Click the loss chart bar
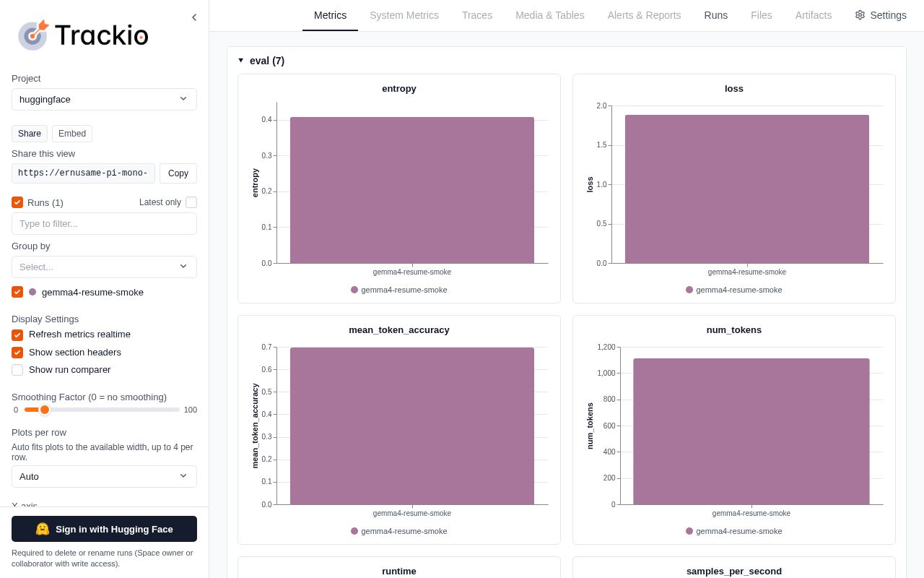This screenshot has height=578, width=924. coord(747,189)
